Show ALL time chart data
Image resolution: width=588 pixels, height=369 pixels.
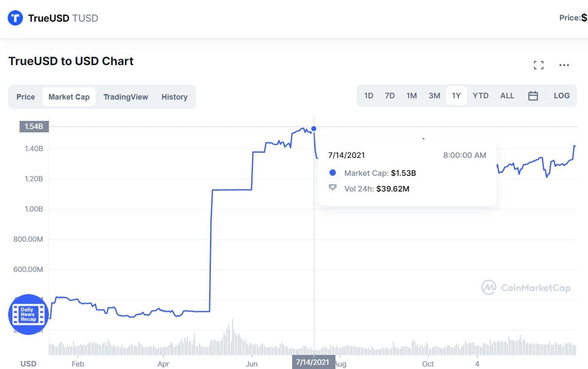507,96
